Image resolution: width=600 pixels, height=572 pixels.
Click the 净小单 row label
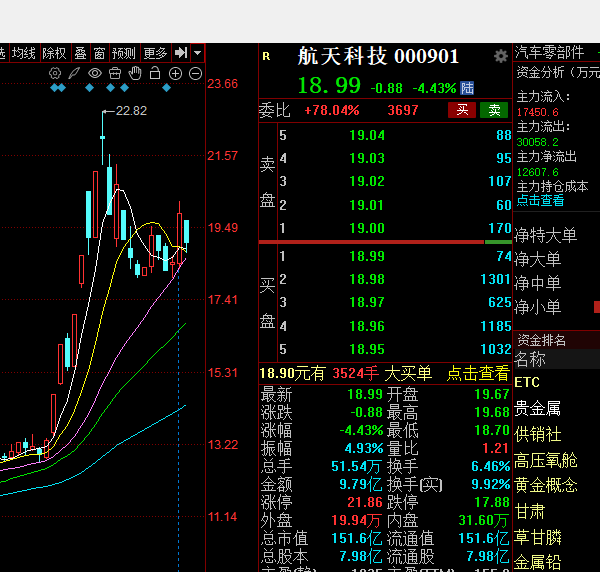538,307
